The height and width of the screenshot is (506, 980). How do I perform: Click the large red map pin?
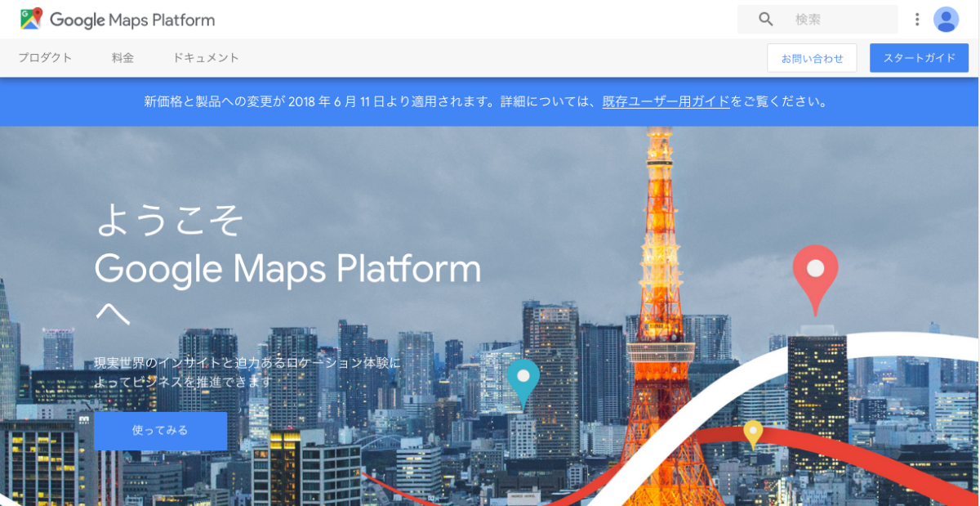coord(815,274)
